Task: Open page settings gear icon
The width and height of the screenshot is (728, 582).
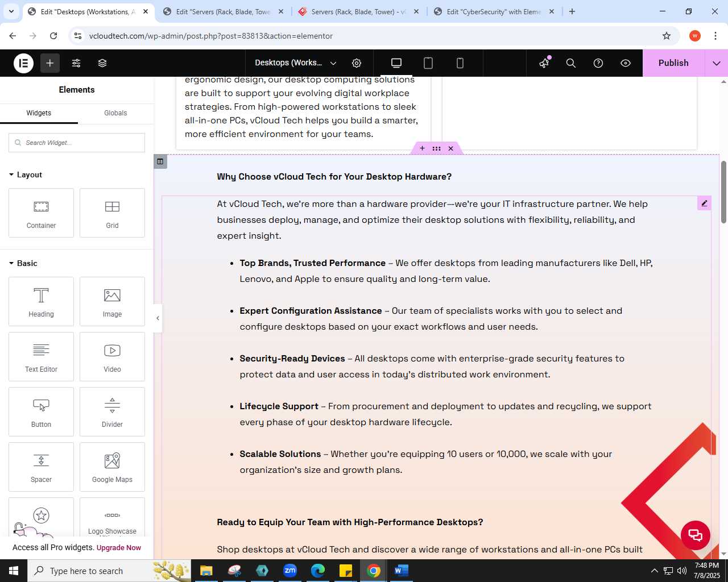Action: (x=357, y=63)
